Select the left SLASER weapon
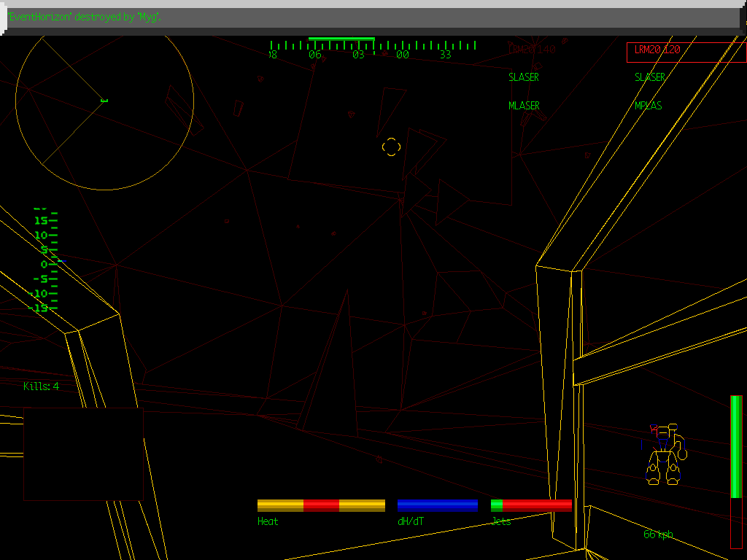 click(524, 77)
